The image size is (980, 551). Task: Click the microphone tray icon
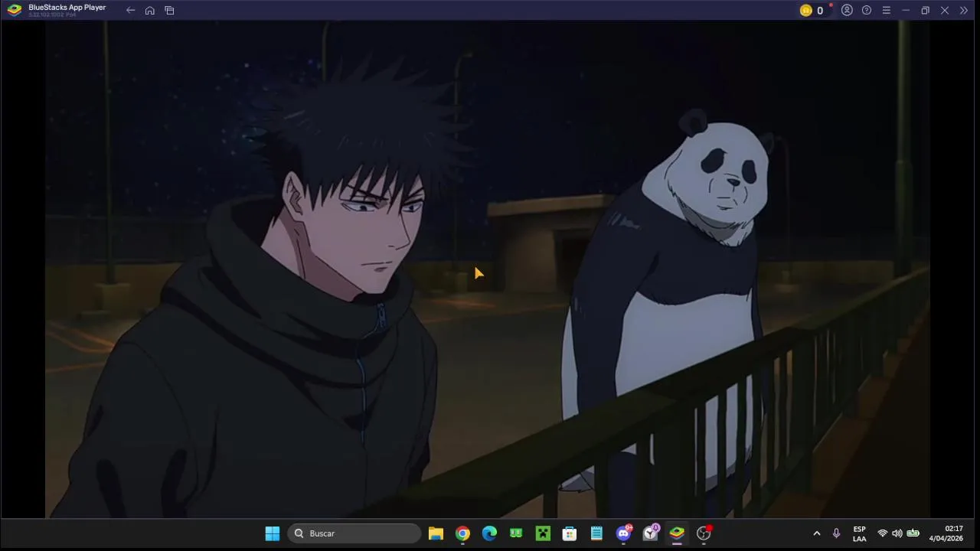[836, 533]
